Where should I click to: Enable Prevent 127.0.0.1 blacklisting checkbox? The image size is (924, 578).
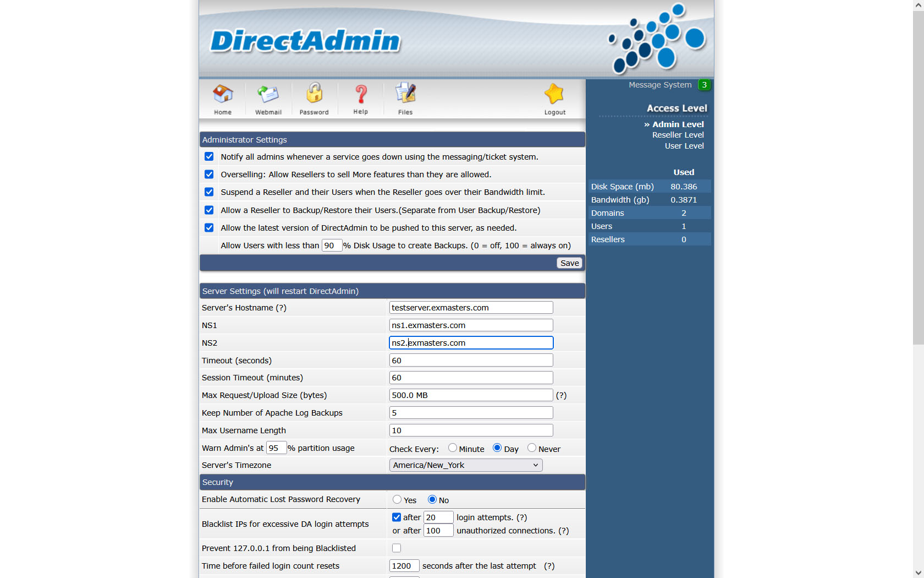[x=397, y=548]
